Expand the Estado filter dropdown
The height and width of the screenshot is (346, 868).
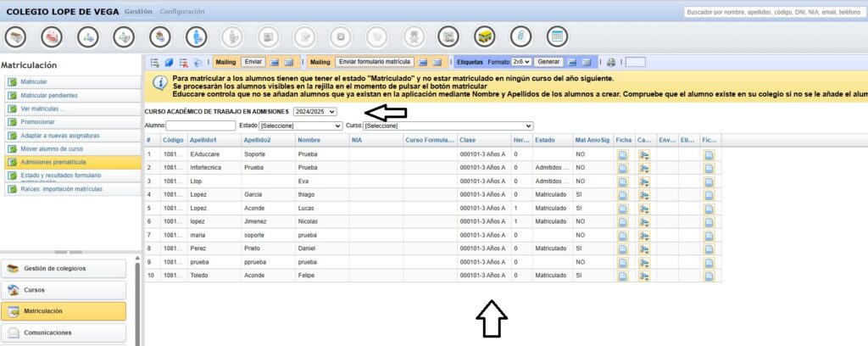[x=294, y=126]
